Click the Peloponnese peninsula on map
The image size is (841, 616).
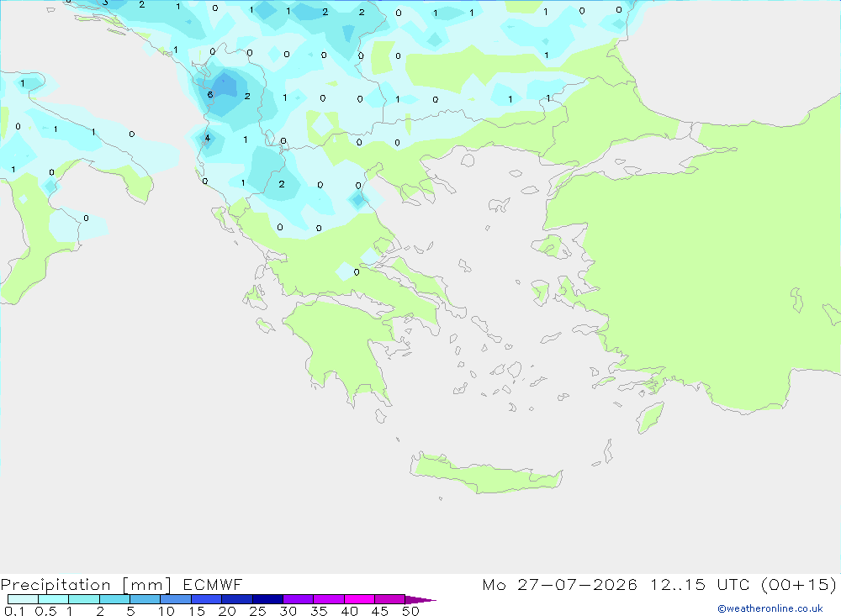click(x=343, y=349)
